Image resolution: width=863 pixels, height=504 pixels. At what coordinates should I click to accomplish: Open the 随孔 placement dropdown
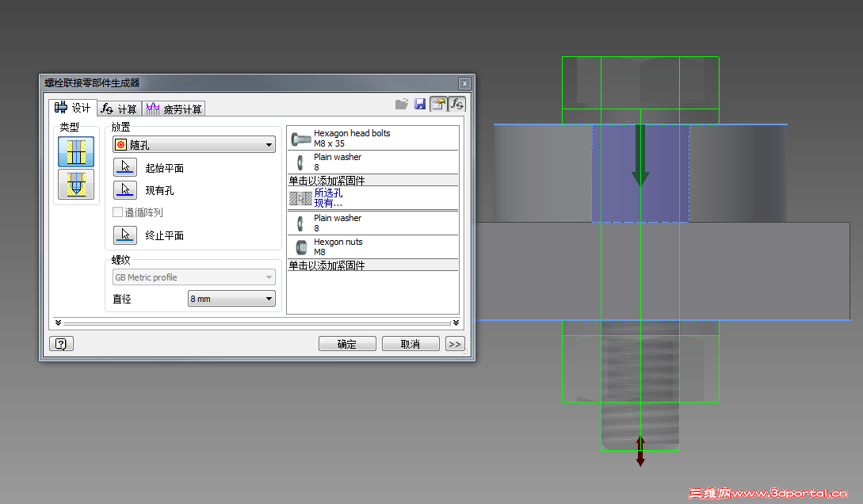(x=193, y=145)
